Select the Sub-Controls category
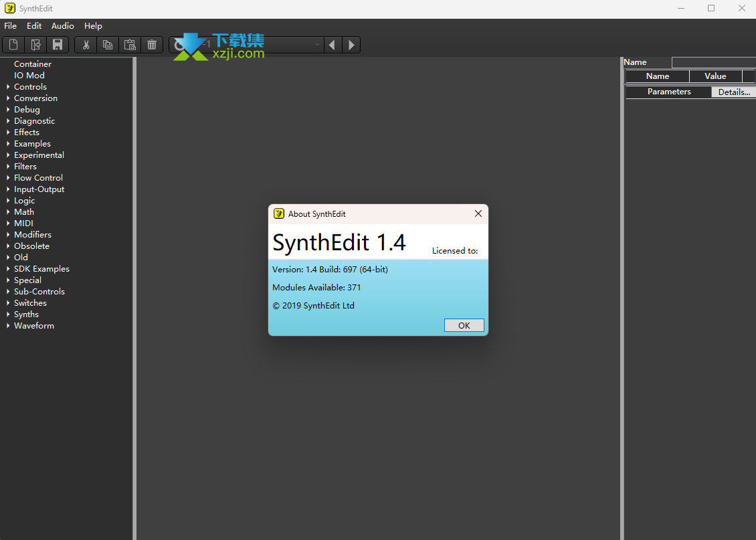 [x=39, y=292]
